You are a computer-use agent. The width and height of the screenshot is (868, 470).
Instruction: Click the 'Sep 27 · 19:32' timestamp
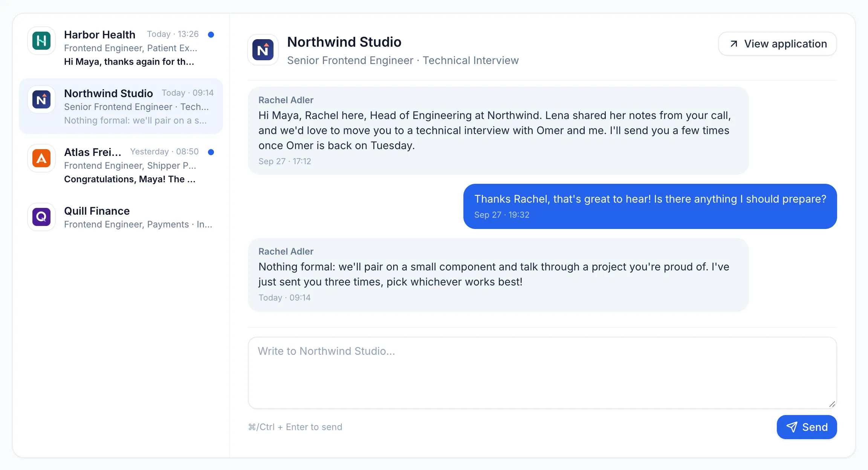click(x=502, y=215)
